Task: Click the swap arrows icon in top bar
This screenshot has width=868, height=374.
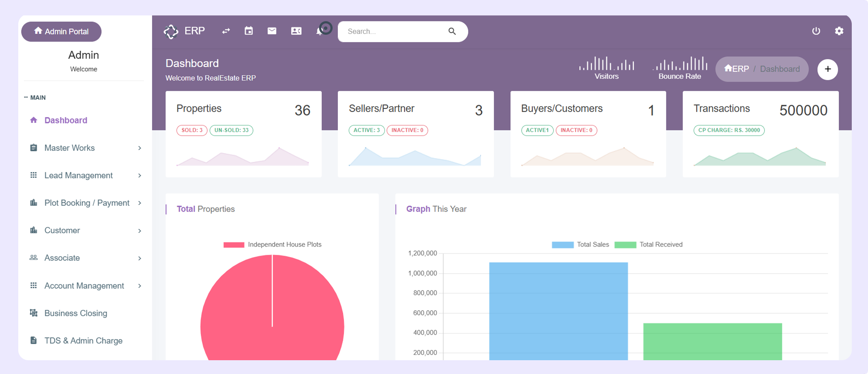Action: (226, 31)
